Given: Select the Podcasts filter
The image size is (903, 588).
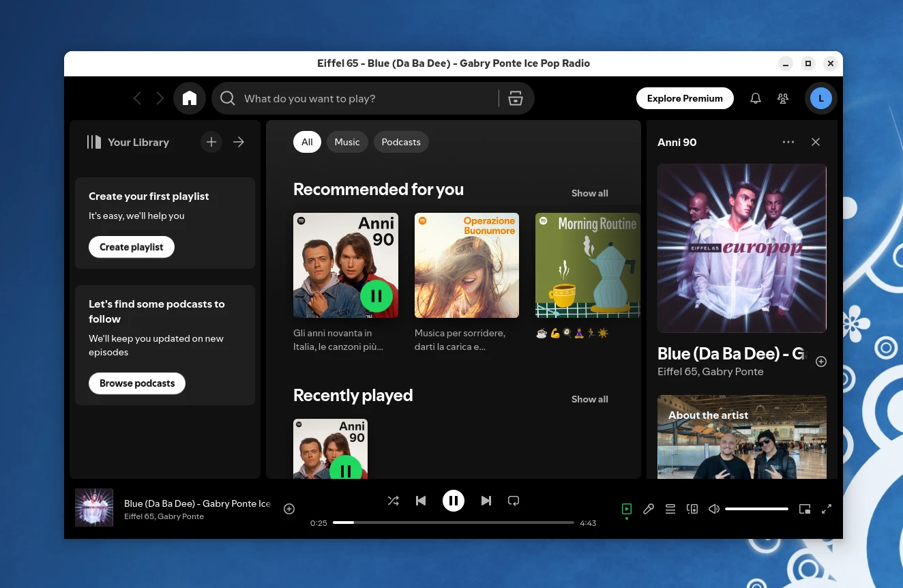Looking at the screenshot, I should point(401,142).
